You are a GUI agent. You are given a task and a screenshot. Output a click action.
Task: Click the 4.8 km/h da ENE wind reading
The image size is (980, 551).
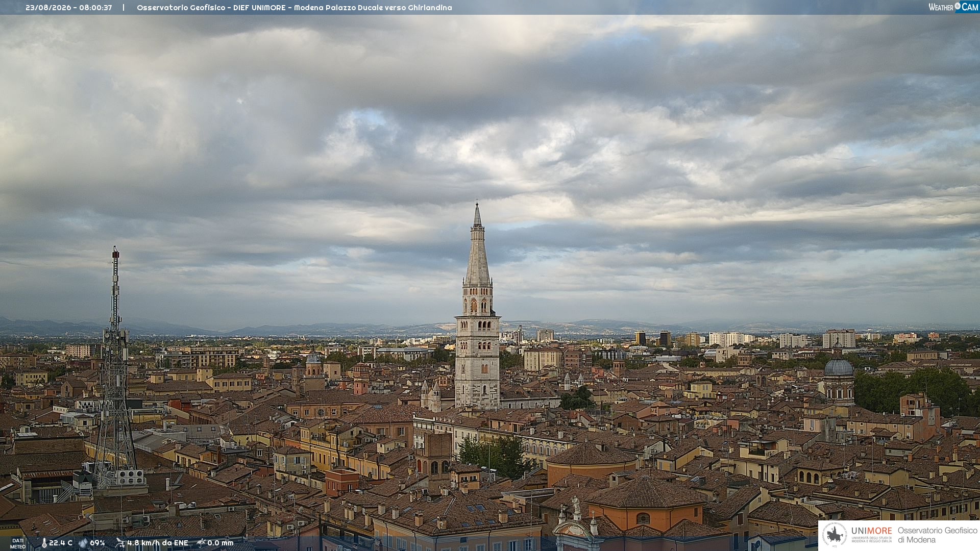point(158,543)
